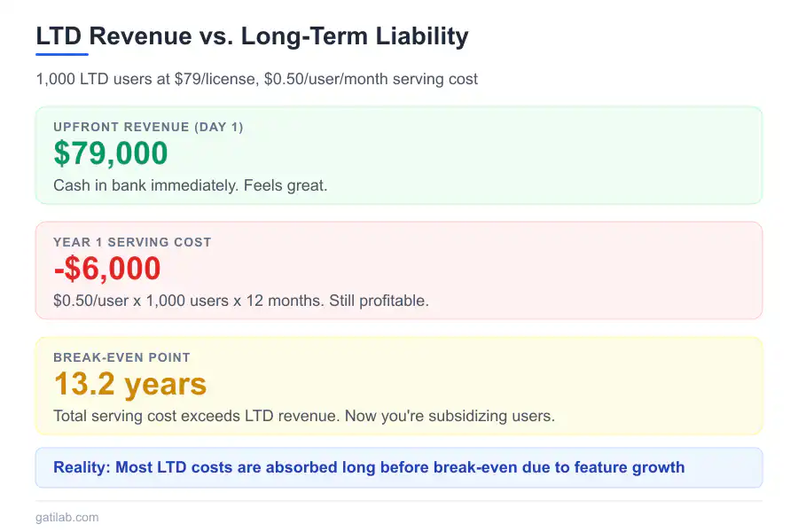Click the 'UPFRONT REVENUE (DAY 1)' label
The height and width of the screenshot is (532, 798).
(148, 127)
